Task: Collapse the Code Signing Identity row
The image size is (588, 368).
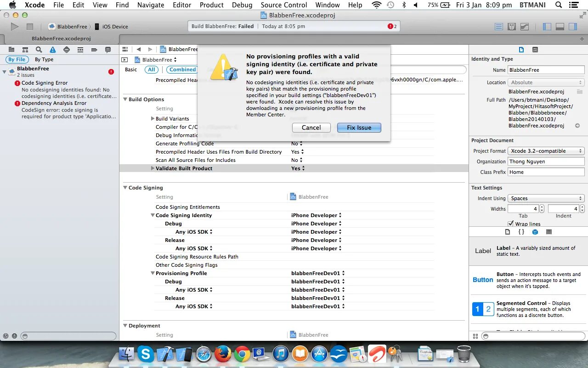Action: [153, 215]
